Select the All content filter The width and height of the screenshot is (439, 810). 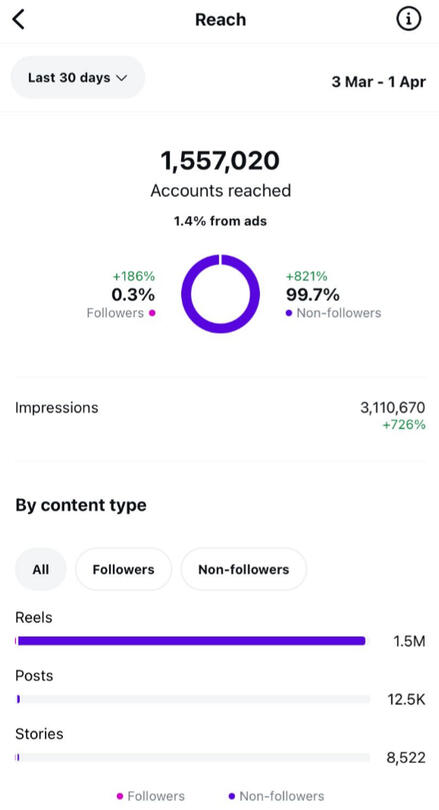coord(41,569)
